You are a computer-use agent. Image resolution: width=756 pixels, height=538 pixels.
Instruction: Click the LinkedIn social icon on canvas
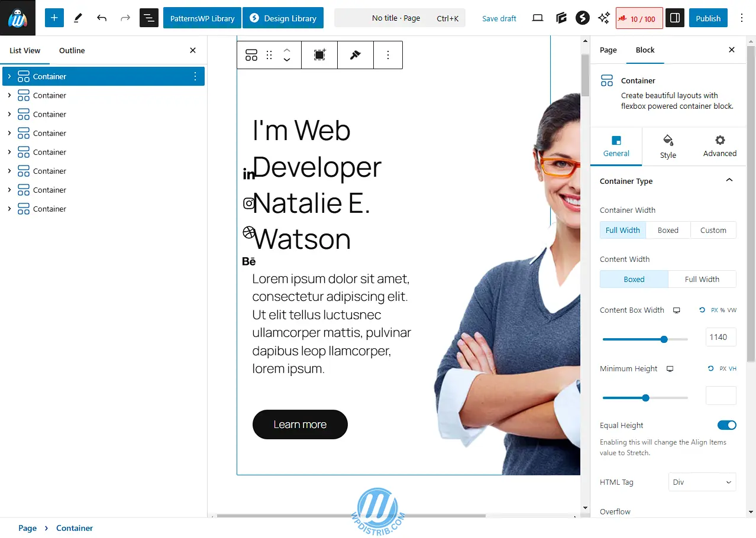coord(249,174)
